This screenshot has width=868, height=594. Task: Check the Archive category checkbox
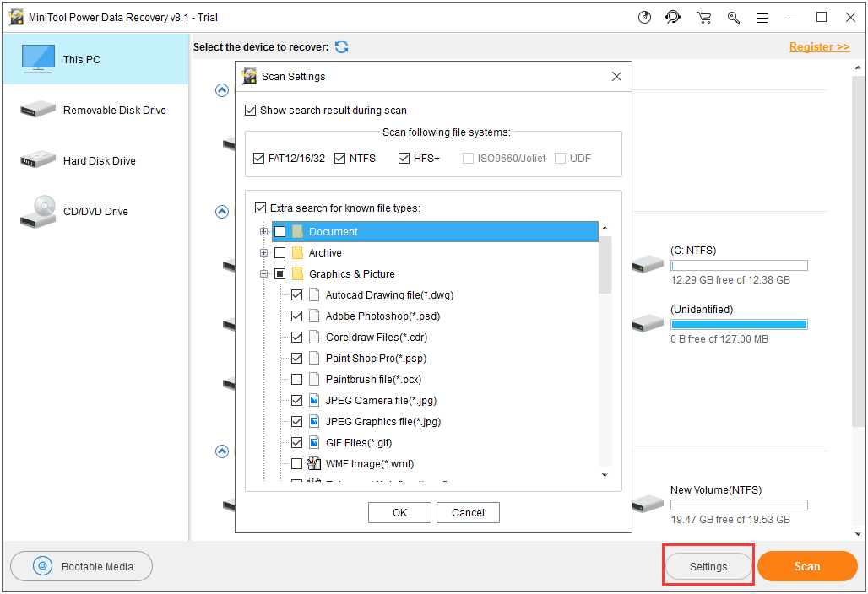(x=280, y=253)
